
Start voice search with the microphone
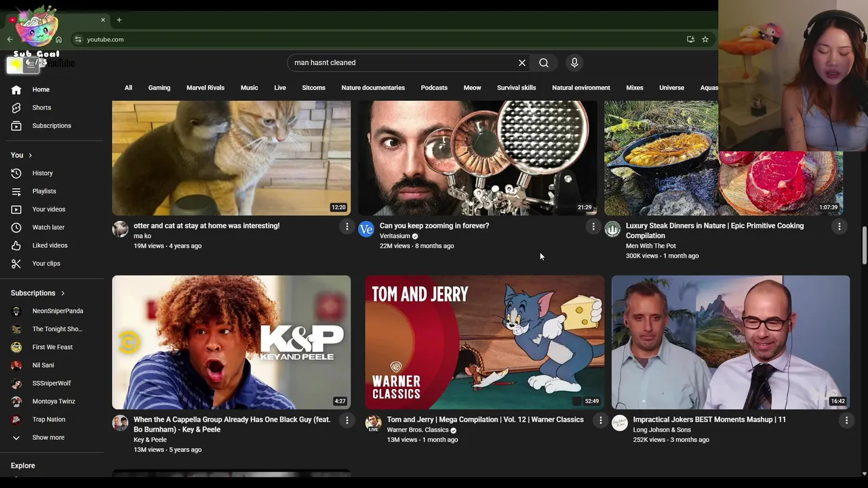(574, 62)
